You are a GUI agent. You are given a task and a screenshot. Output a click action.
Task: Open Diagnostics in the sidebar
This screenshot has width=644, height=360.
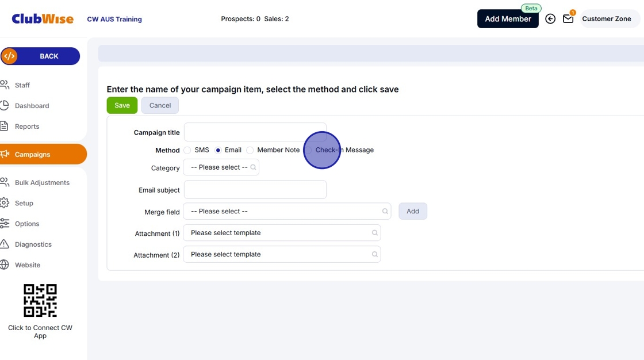pos(33,244)
